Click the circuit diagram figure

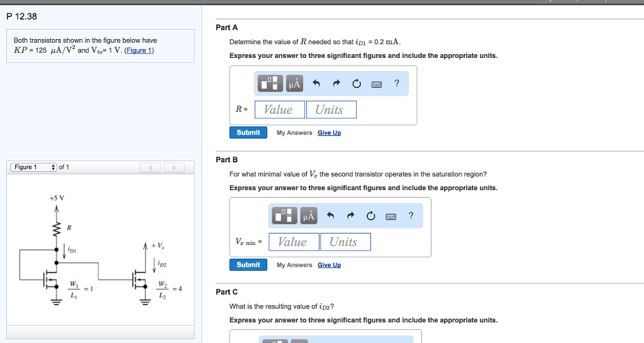tap(101, 250)
